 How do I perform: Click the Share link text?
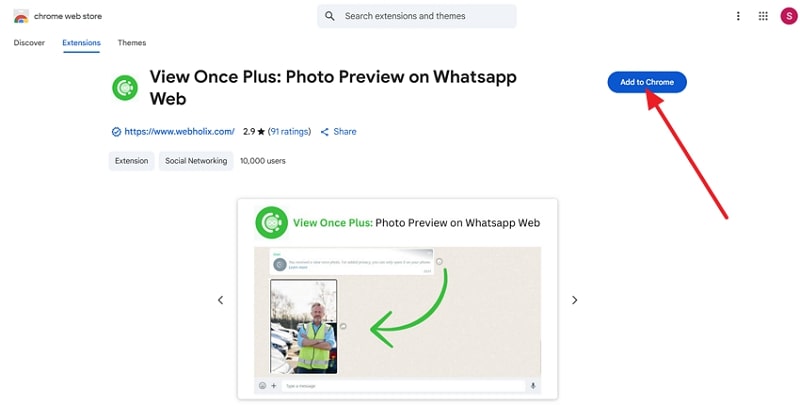(x=345, y=132)
